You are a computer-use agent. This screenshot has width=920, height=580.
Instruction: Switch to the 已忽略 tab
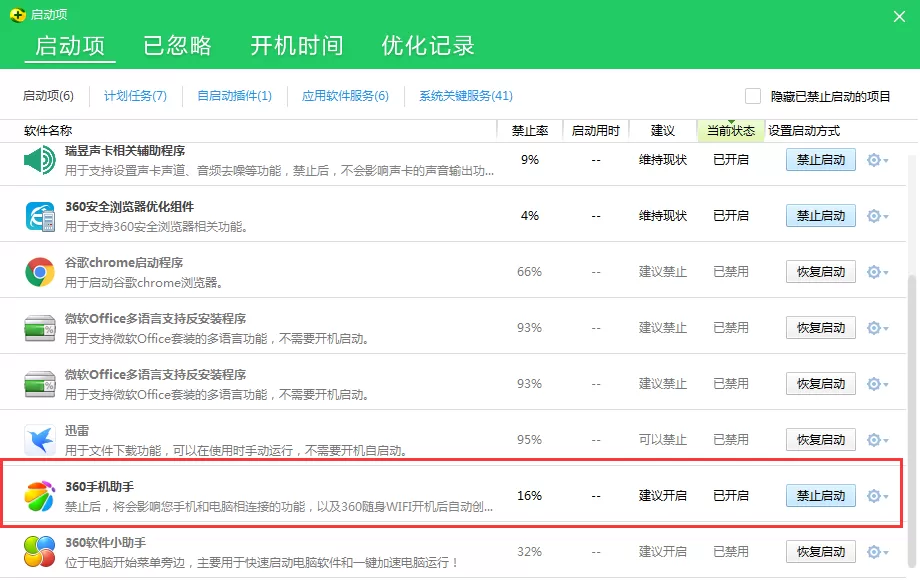(x=177, y=46)
